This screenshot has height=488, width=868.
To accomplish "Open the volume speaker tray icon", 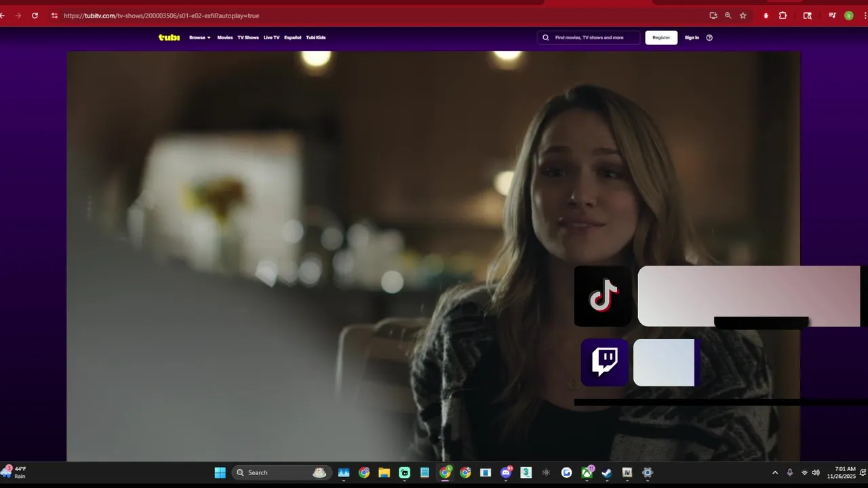I will click(x=816, y=472).
